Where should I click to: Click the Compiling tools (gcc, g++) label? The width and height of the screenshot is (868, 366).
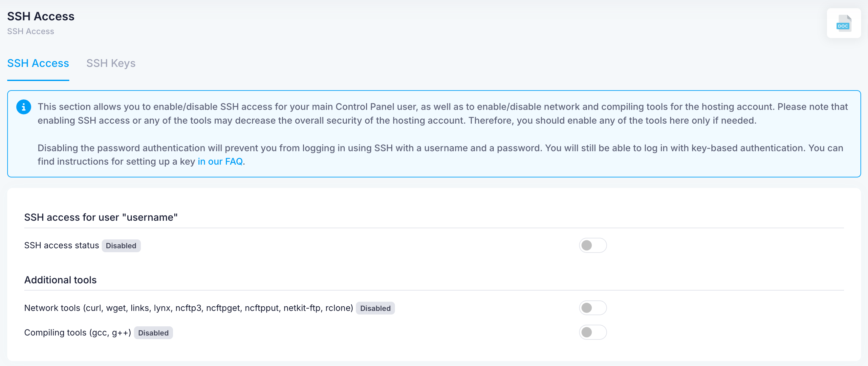coord(77,333)
